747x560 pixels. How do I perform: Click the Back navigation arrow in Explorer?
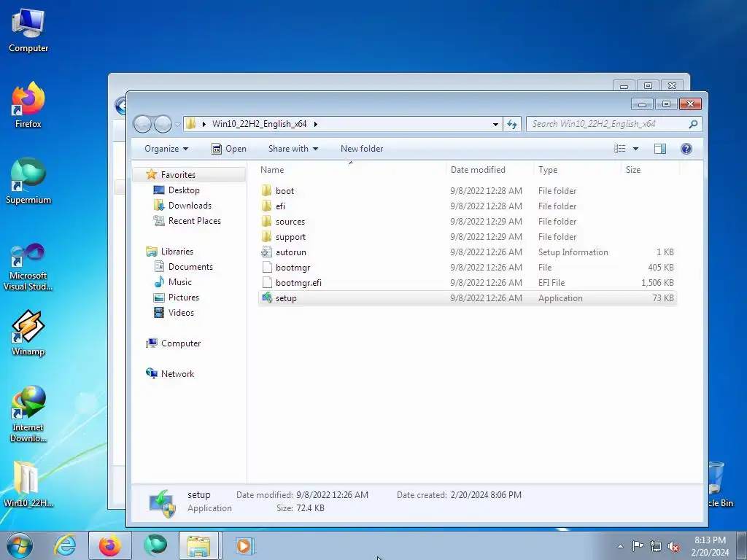(142, 124)
